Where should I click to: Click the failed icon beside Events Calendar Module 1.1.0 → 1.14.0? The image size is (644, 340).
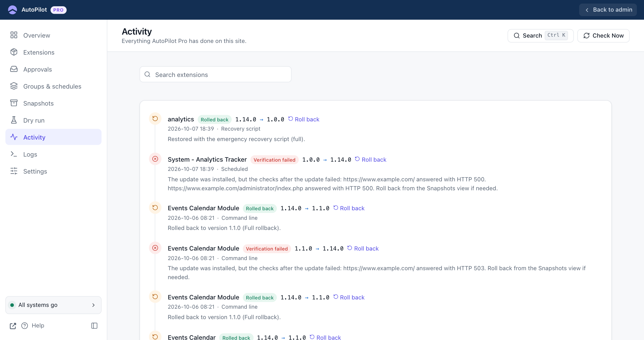coord(155,248)
